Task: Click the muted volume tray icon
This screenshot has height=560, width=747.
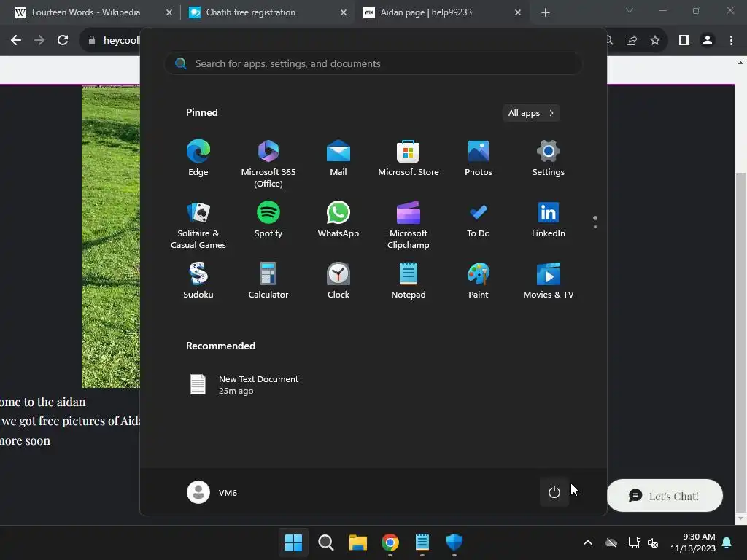Action: coord(653,542)
